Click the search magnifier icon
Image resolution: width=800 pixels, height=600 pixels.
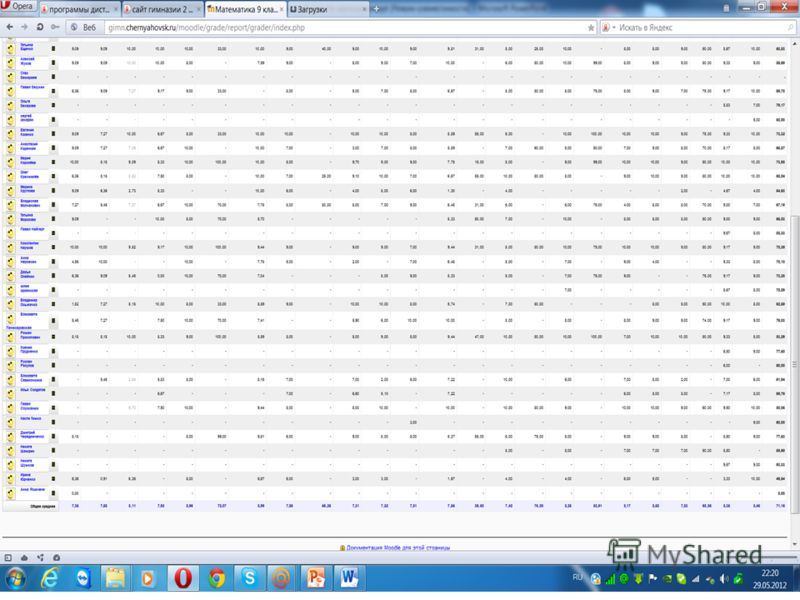(791, 28)
